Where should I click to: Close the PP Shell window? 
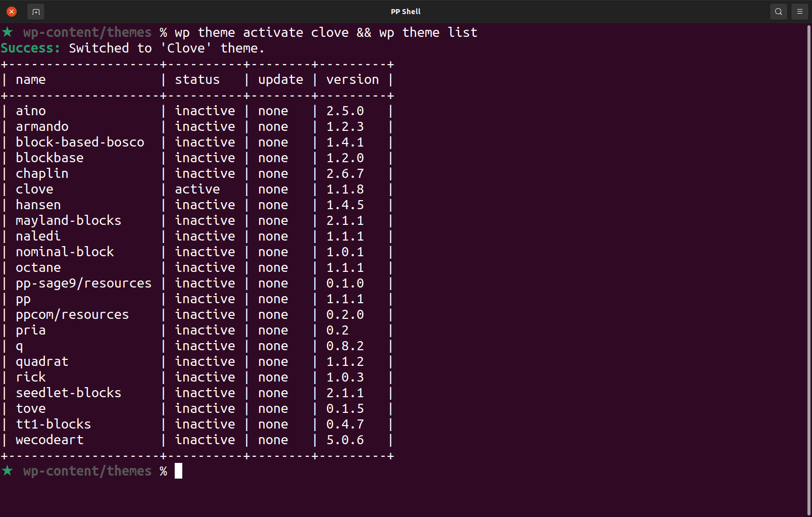(12, 11)
